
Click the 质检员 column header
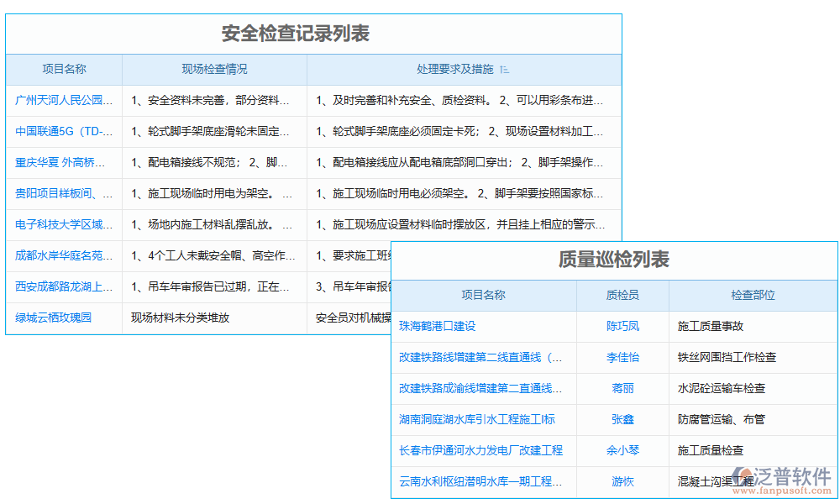click(x=622, y=295)
